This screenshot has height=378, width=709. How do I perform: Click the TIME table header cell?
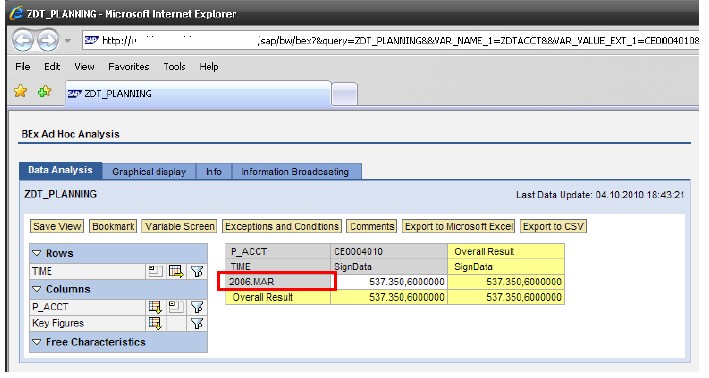pyautogui.click(x=278, y=267)
